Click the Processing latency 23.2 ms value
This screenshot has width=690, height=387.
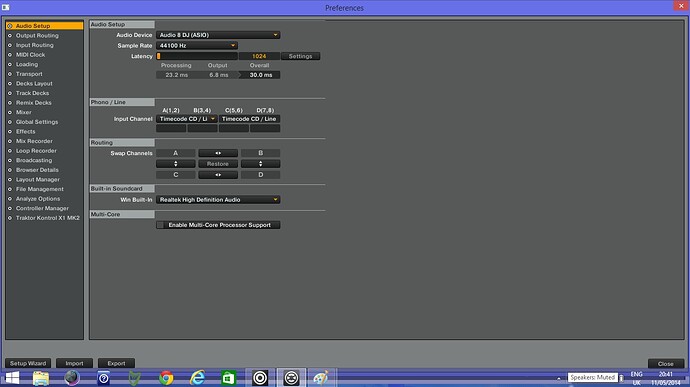click(x=176, y=75)
